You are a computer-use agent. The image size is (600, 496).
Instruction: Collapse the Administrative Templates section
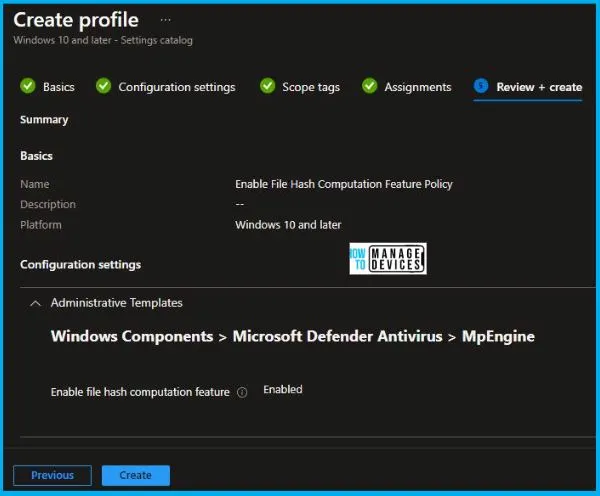(35, 303)
